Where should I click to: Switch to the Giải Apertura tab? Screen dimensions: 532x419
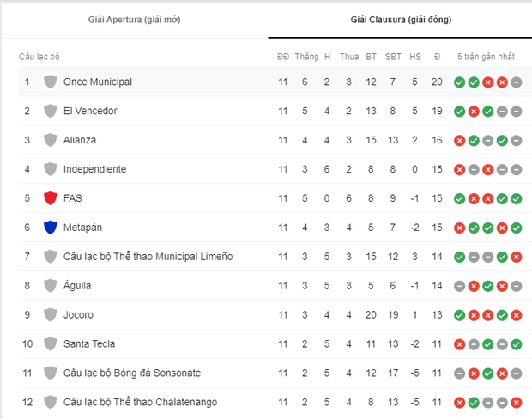(x=135, y=19)
